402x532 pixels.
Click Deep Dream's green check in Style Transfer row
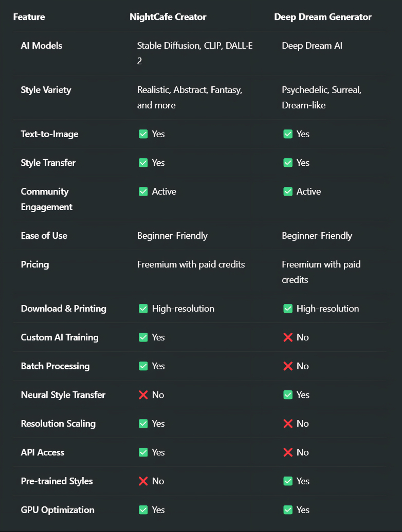pos(288,163)
